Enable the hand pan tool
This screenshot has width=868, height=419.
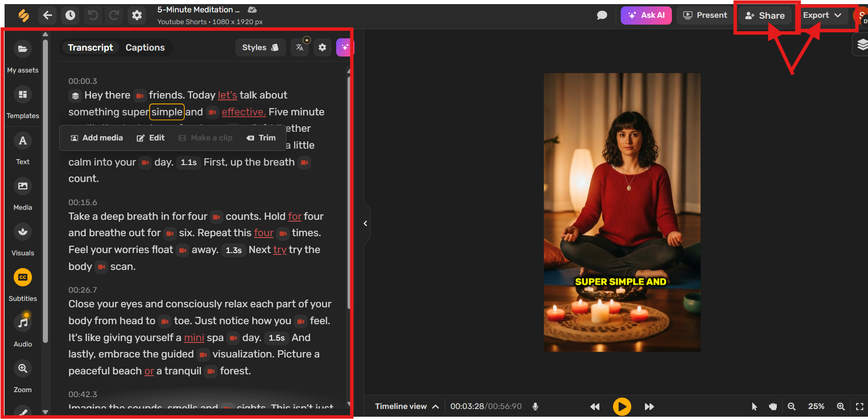point(773,406)
